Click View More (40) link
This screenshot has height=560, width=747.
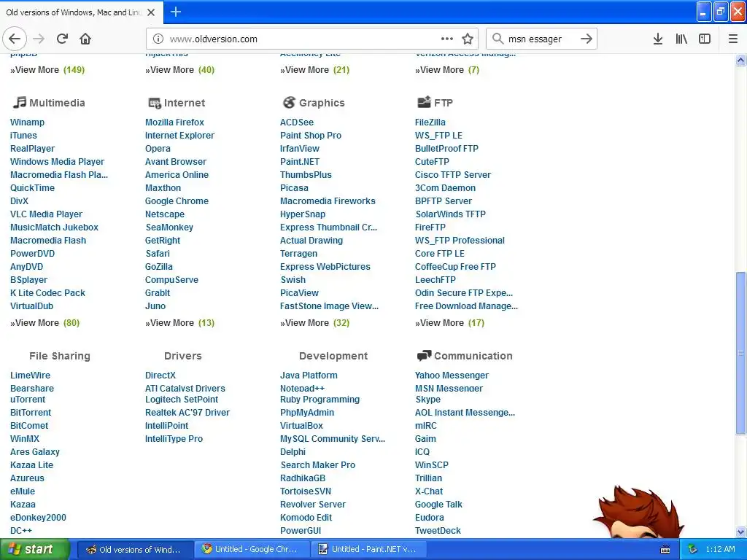[180, 70]
